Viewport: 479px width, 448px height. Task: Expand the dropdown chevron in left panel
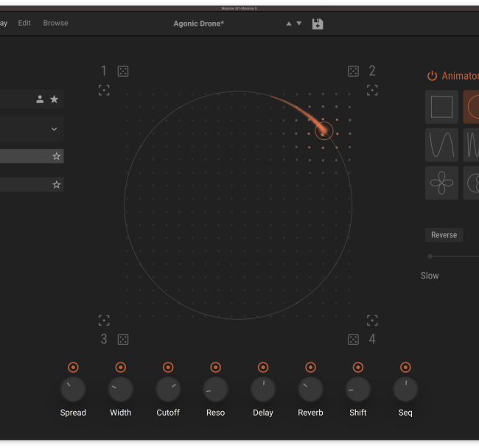coord(54,129)
